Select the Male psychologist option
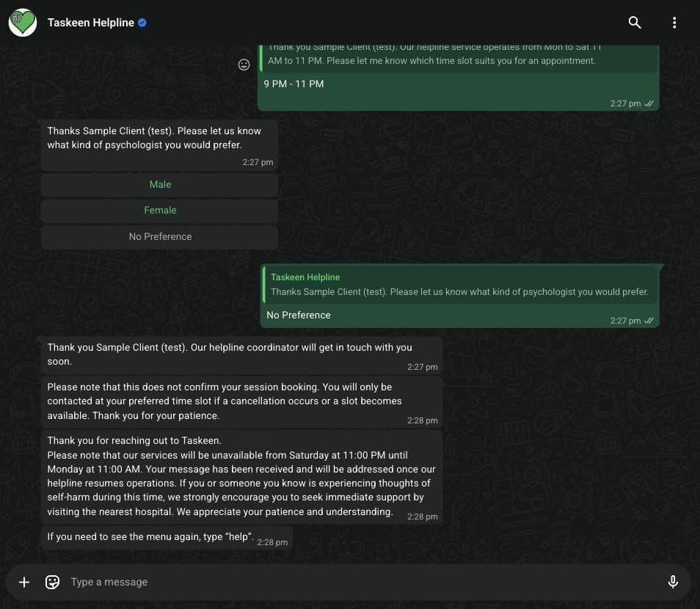700x609 pixels. click(160, 184)
